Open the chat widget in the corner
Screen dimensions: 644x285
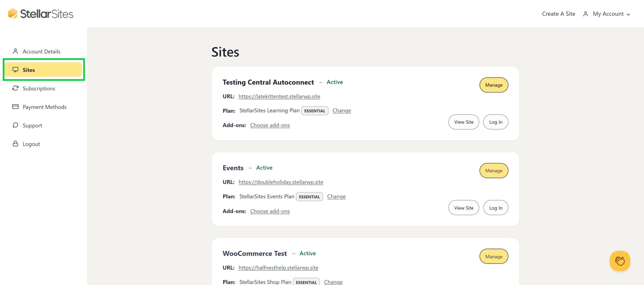click(x=620, y=261)
